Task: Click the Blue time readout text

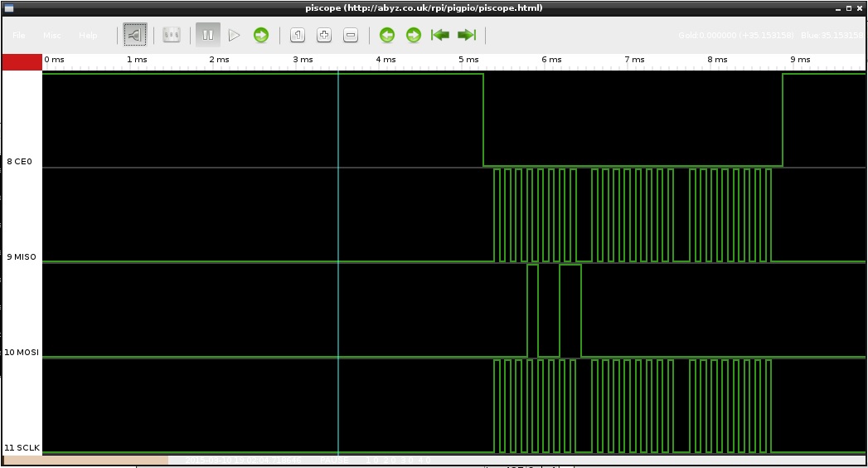Action: (832, 35)
